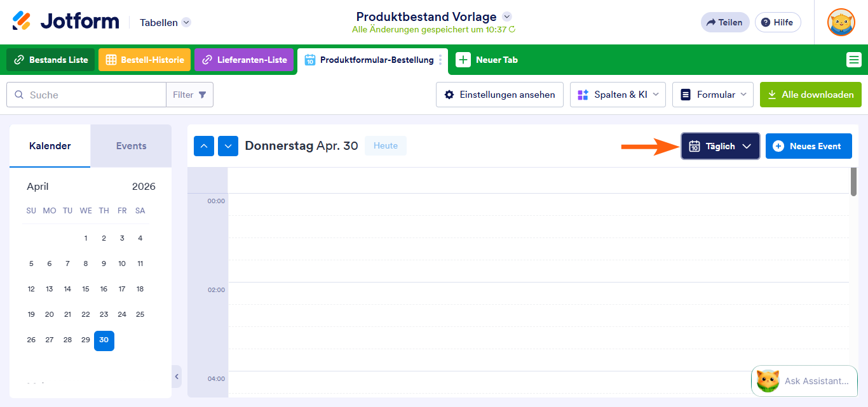Open the Filter button
The image size is (868, 407).
tap(189, 95)
